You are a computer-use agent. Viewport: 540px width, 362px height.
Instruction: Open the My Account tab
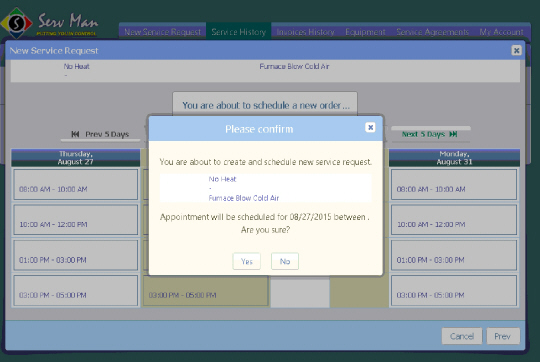click(501, 32)
